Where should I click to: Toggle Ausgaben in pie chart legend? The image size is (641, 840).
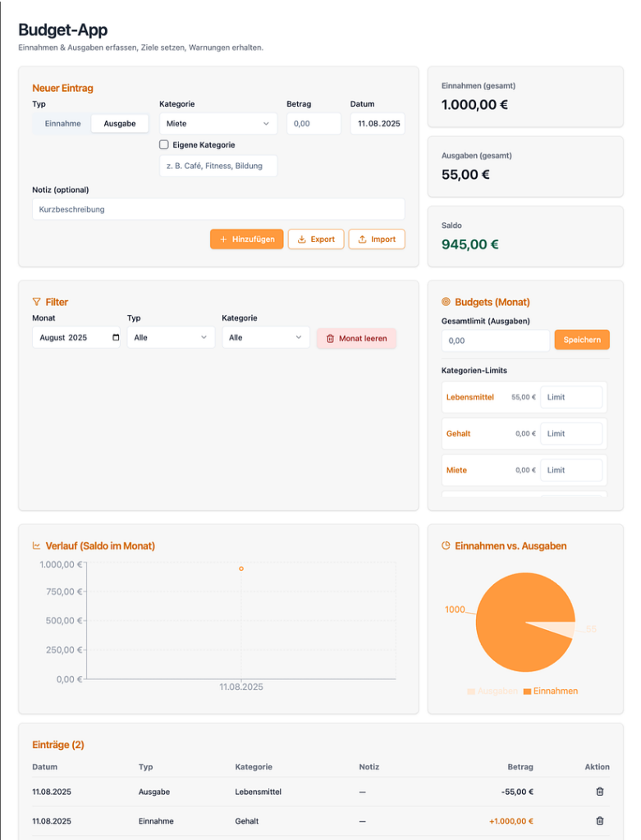tap(493, 691)
